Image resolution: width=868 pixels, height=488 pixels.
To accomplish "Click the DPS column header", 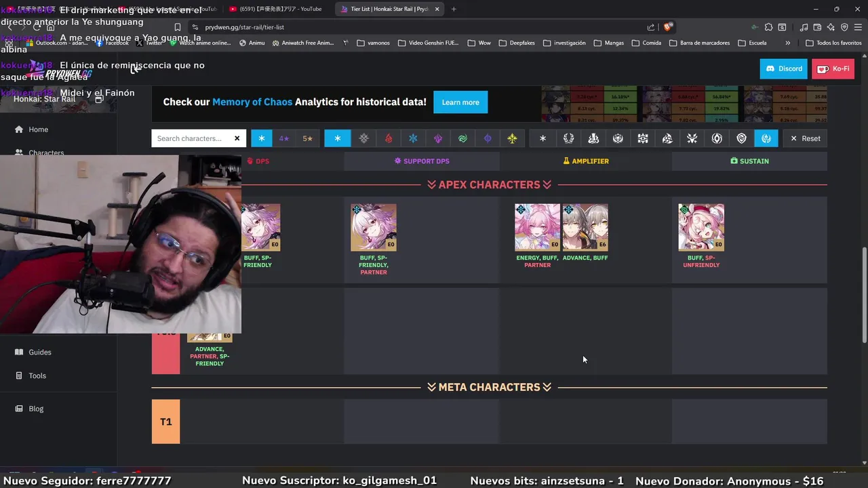I will pyautogui.click(x=258, y=161).
